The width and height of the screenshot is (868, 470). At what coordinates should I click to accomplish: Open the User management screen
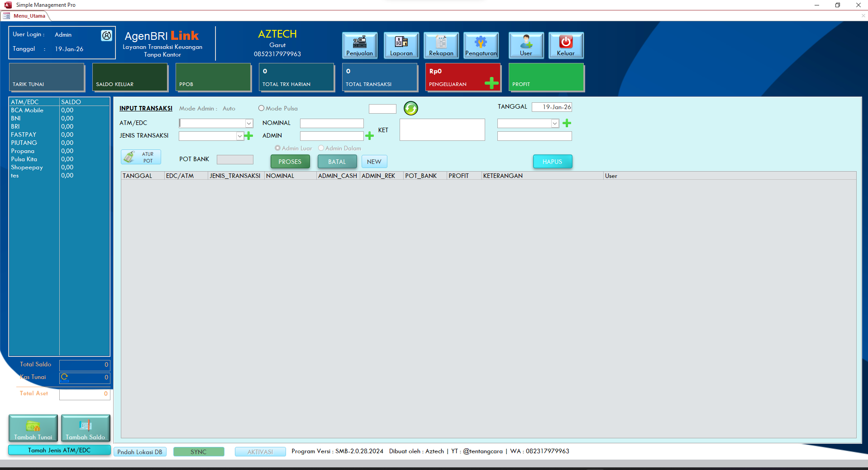pos(525,45)
